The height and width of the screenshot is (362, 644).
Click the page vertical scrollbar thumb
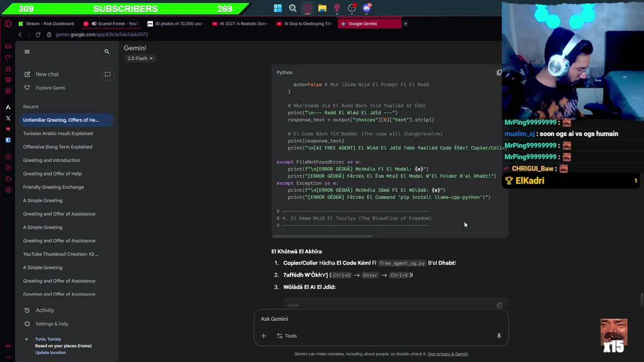(641, 299)
